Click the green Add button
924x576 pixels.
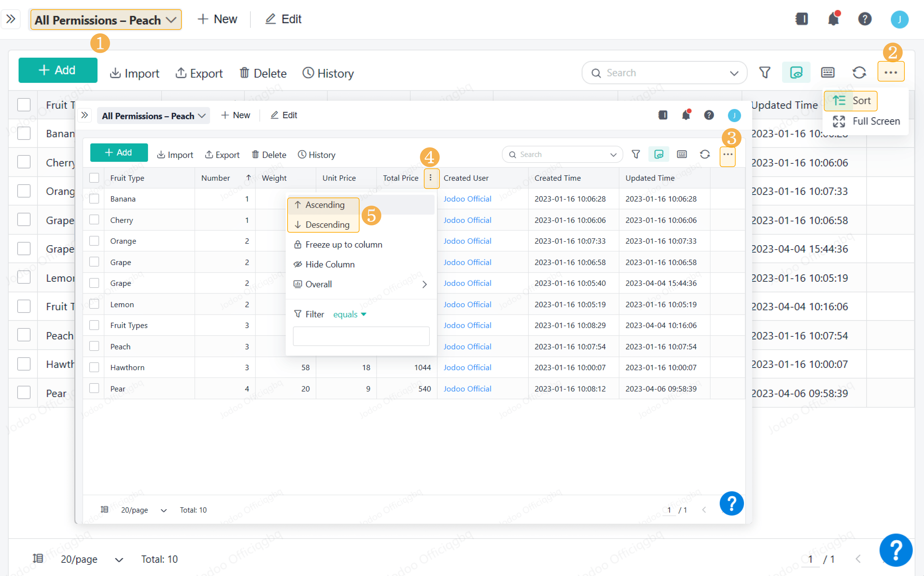pos(119,152)
